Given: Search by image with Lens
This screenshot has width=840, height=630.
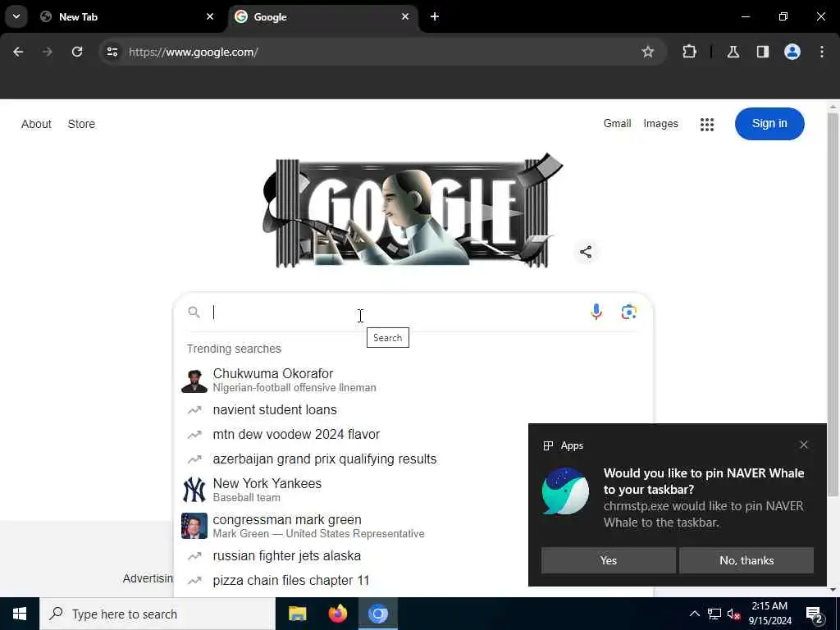Looking at the screenshot, I should tap(629, 312).
